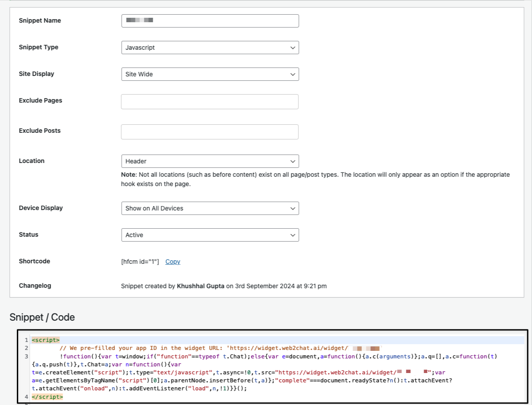
Task: Select the Changelog label
Action: click(x=35, y=286)
